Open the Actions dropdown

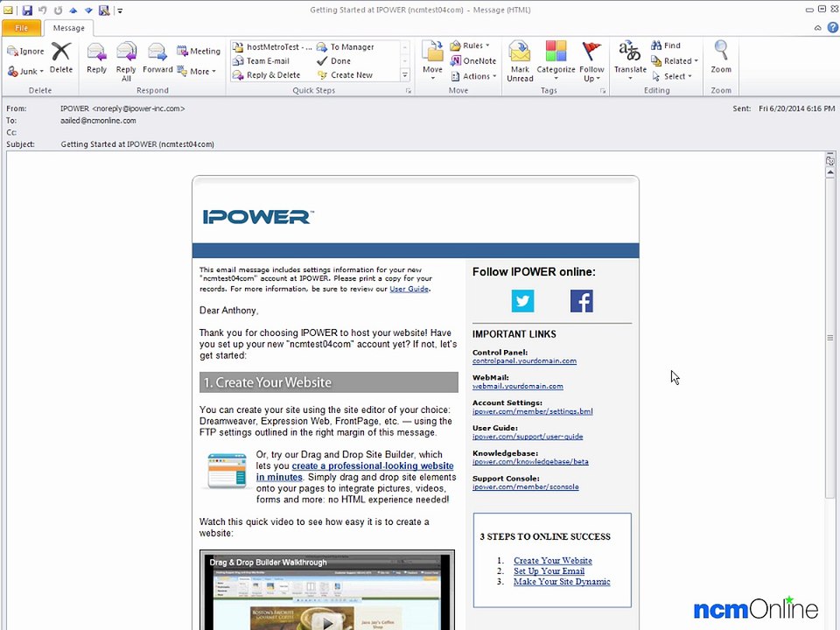[x=473, y=76]
